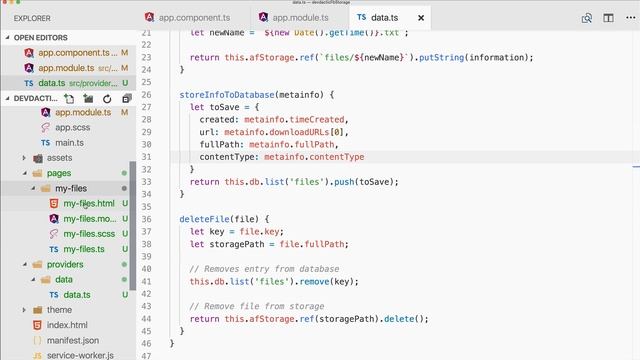Open app.module.ts in project tree
Image resolution: width=640 pixels, height=360 pixels.
(x=83, y=112)
